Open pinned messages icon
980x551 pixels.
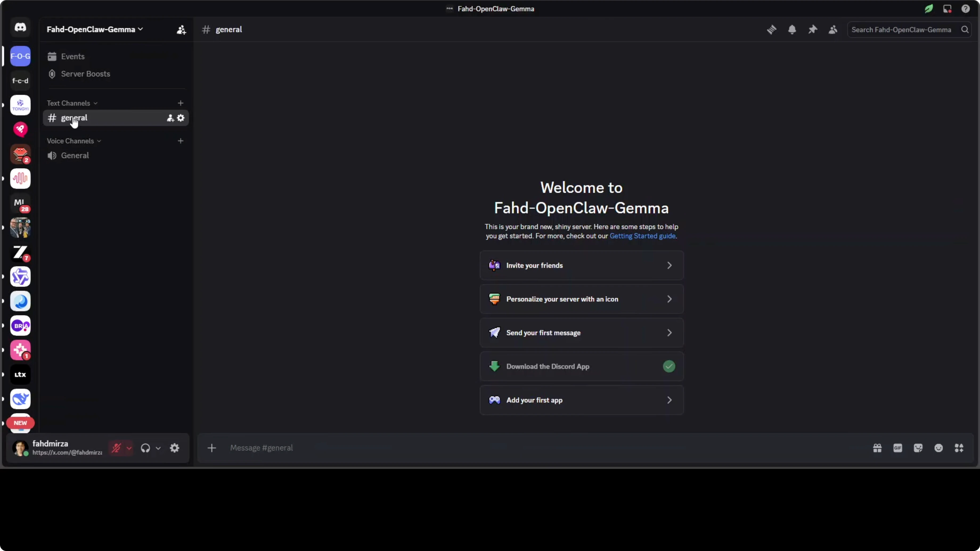coord(812,30)
